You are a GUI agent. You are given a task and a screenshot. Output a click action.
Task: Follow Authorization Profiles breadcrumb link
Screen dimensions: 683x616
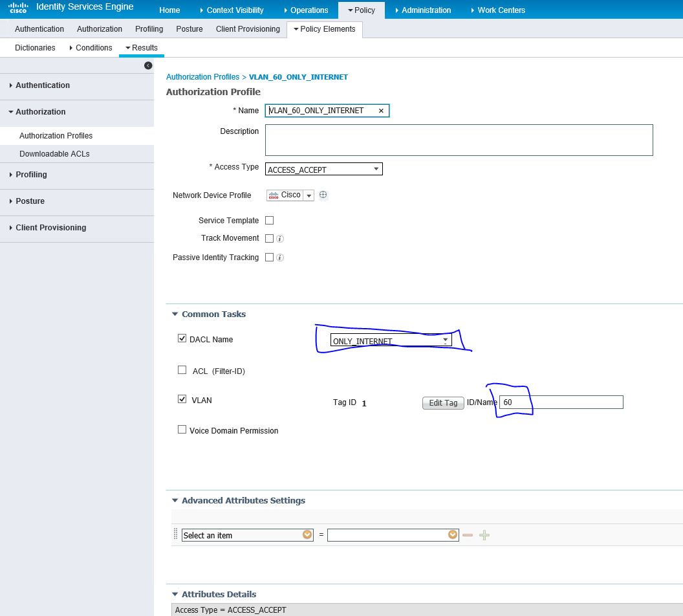202,77
